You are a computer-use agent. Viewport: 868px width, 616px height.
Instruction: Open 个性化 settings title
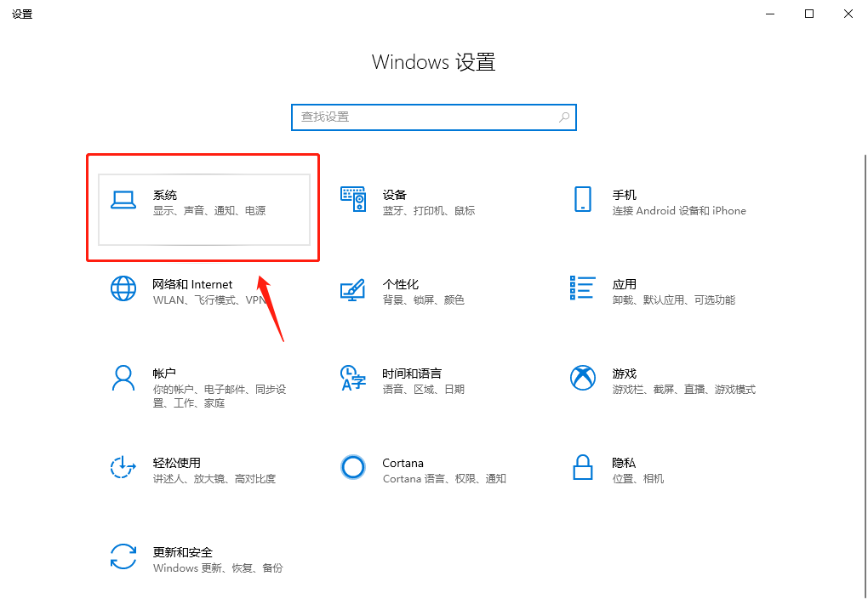(x=400, y=284)
